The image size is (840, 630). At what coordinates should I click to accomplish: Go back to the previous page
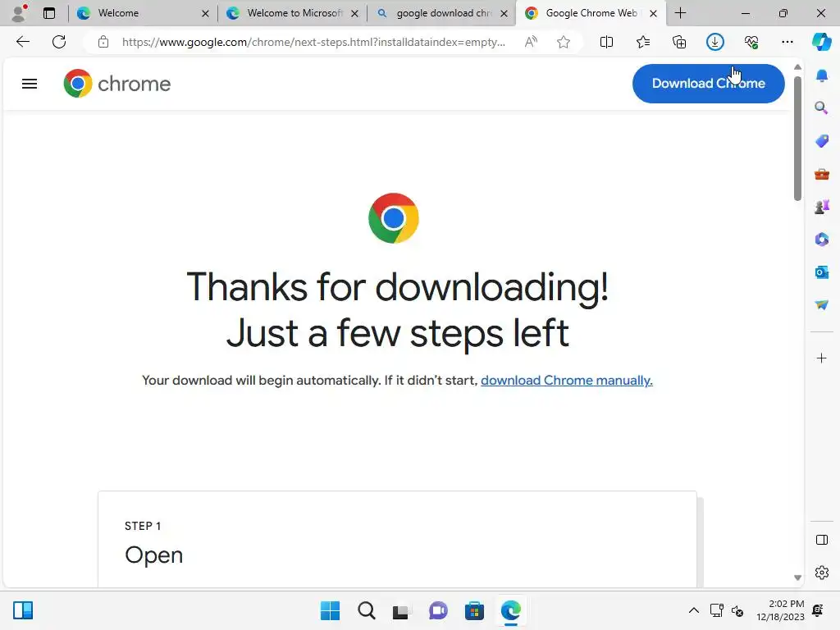[22, 42]
